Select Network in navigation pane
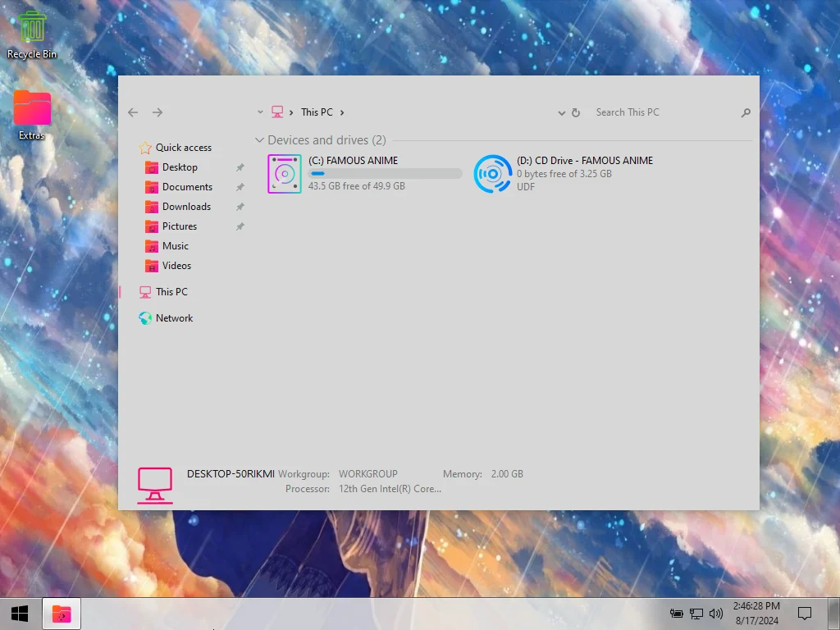Viewport: 840px width, 630px height. pos(174,318)
